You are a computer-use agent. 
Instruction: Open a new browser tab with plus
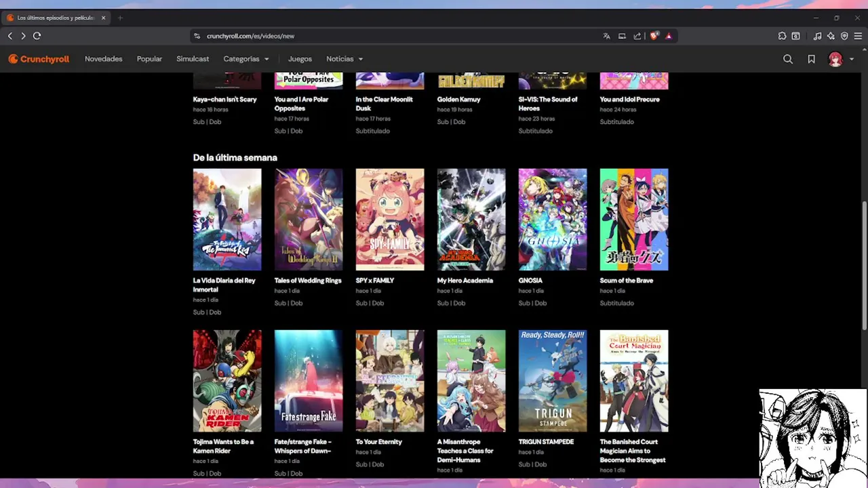tap(120, 18)
